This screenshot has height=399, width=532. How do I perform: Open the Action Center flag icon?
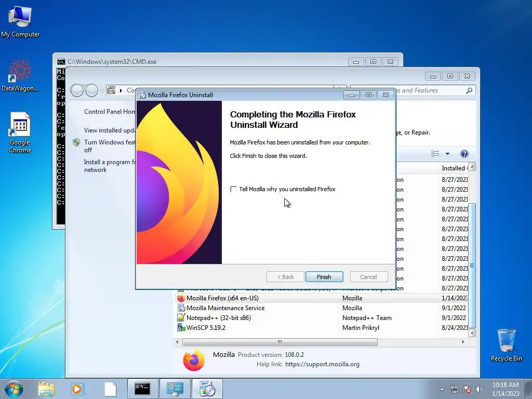click(x=467, y=389)
